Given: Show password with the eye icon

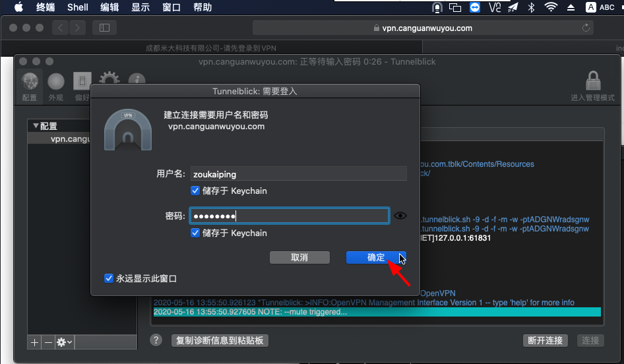Looking at the screenshot, I should tap(400, 216).
